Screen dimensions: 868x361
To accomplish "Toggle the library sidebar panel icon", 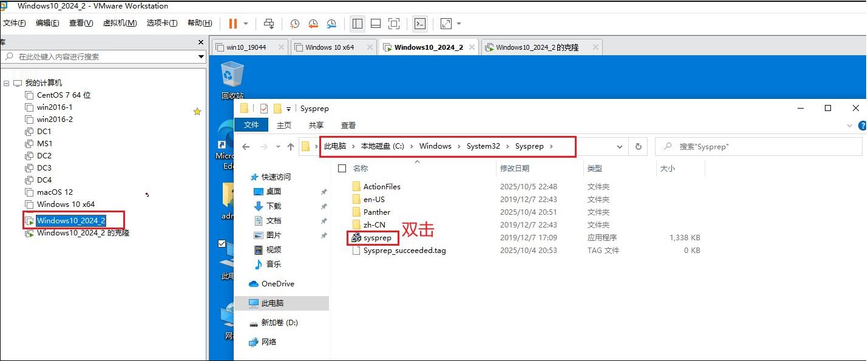I will pyautogui.click(x=358, y=24).
